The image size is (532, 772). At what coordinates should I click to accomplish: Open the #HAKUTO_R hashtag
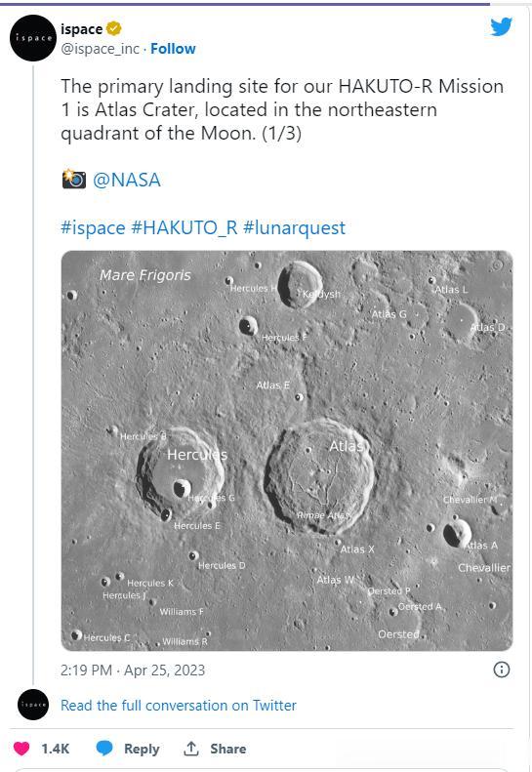pos(184,228)
